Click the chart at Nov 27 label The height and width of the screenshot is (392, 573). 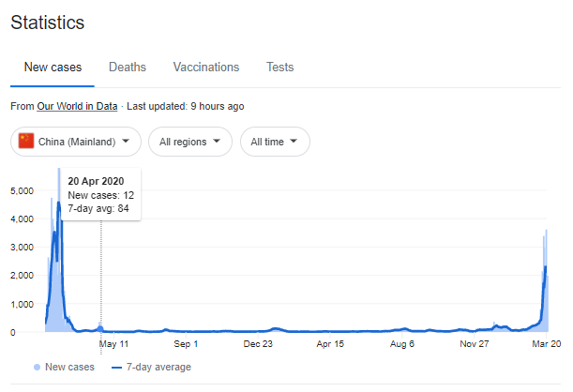pos(475,344)
